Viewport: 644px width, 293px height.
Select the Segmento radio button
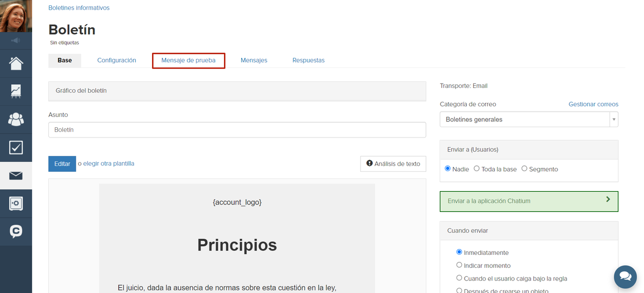(x=524, y=169)
